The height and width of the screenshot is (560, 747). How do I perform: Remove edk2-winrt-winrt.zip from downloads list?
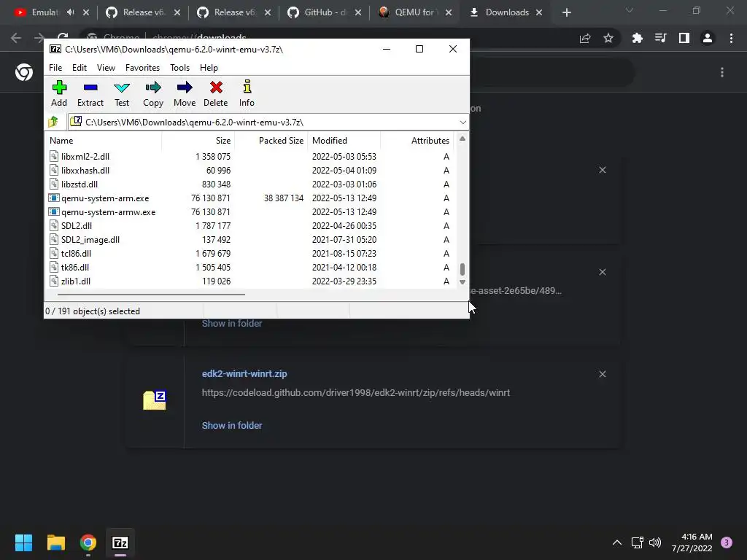coord(602,374)
